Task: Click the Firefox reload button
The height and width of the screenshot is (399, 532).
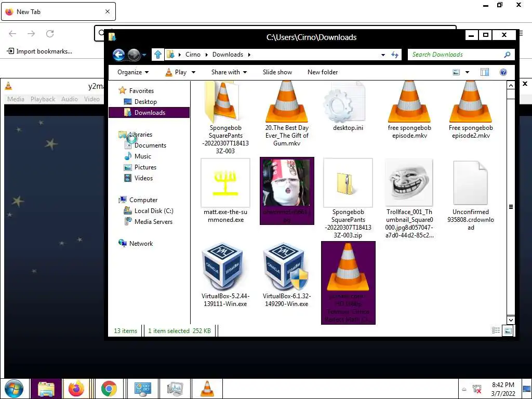Action: click(50, 33)
